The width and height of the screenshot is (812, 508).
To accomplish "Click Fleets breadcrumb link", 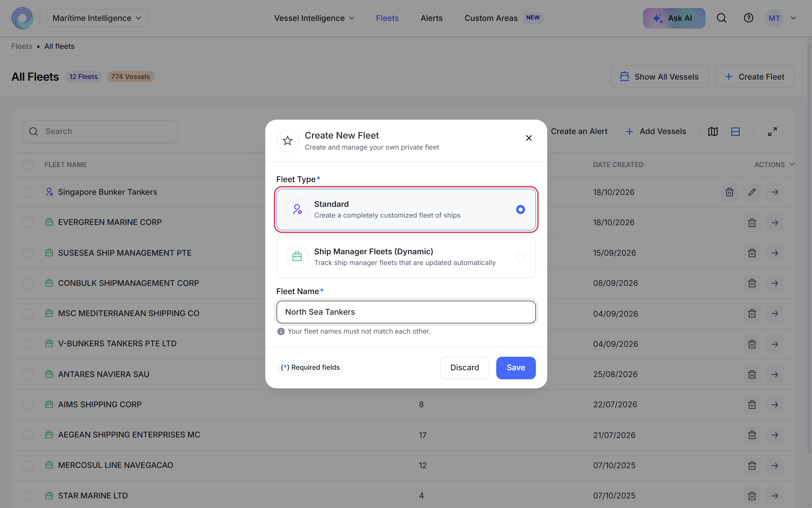I will pyautogui.click(x=22, y=46).
